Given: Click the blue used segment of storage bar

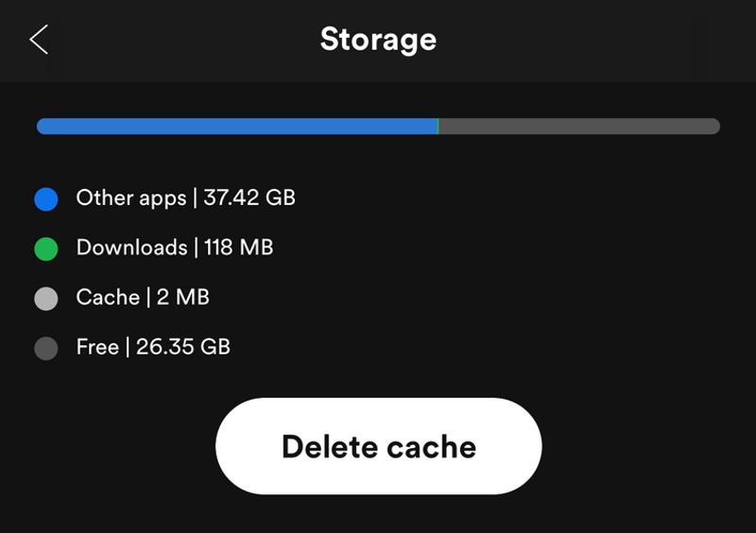Looking at the screenshot, I should pos(236,127).
